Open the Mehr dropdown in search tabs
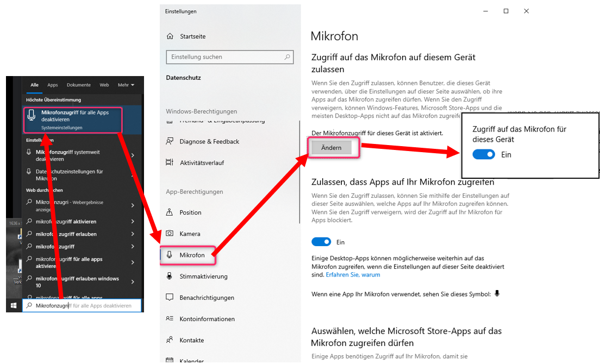This screenshot has width=600, height=364. [x=126, y=85]
